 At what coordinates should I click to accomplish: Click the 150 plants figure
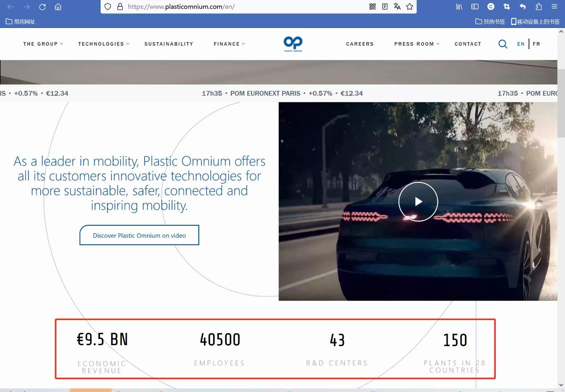point(455,340)
